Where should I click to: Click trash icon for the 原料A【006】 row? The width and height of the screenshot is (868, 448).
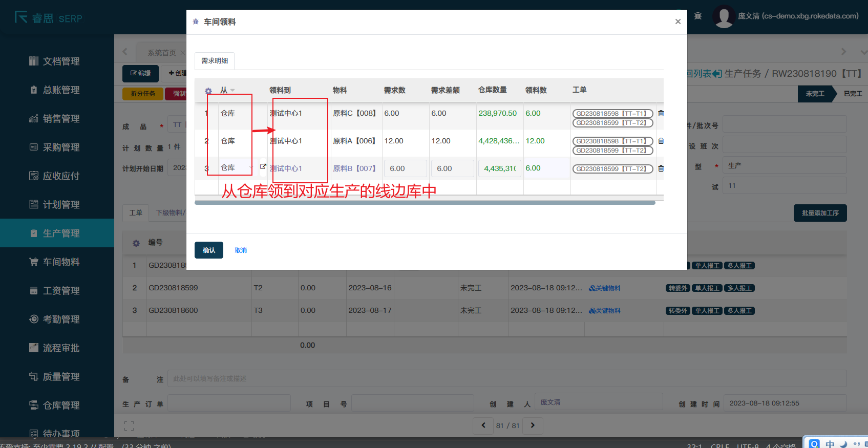(661, 141)
